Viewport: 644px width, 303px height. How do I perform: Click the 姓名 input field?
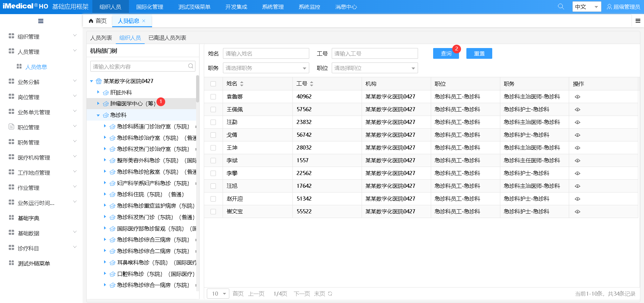266,54
